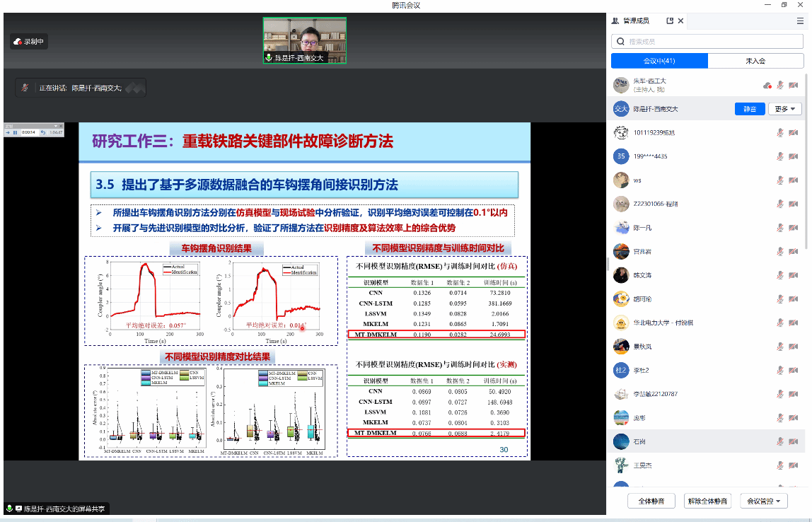Toggle the microphone for 199****4435
The height and width of the screenshot is (522, 812).
coord(780,156)
